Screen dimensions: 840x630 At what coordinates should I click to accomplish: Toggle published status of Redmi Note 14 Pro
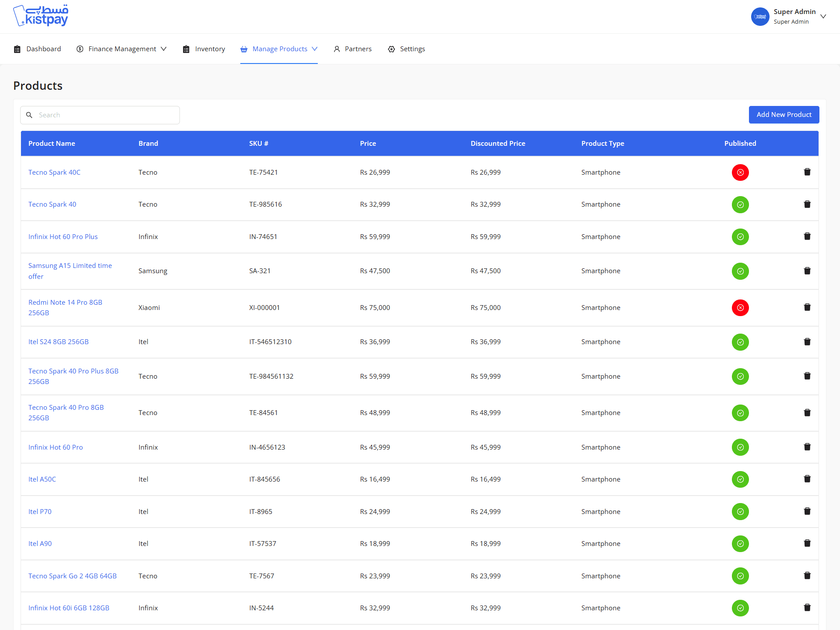(x=740, y=308)
